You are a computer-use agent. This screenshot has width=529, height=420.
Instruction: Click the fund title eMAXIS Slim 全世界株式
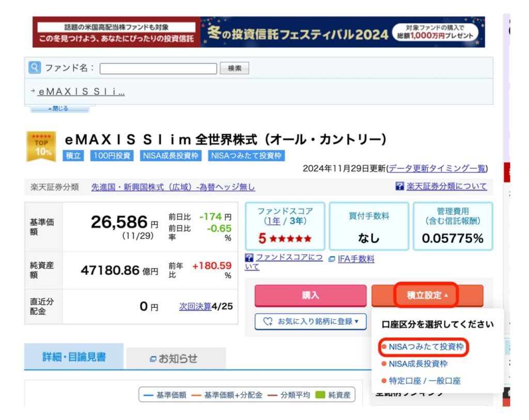225,139
